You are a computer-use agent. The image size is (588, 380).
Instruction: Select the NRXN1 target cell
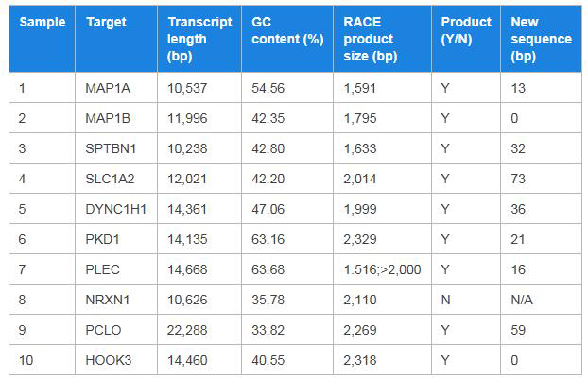tap(106, 300)
